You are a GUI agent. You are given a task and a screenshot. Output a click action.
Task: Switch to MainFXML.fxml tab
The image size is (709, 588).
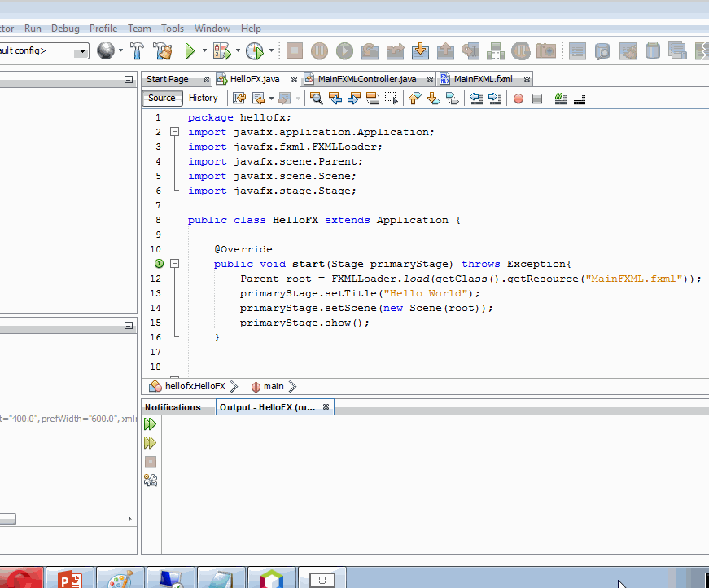pos(483,79)
